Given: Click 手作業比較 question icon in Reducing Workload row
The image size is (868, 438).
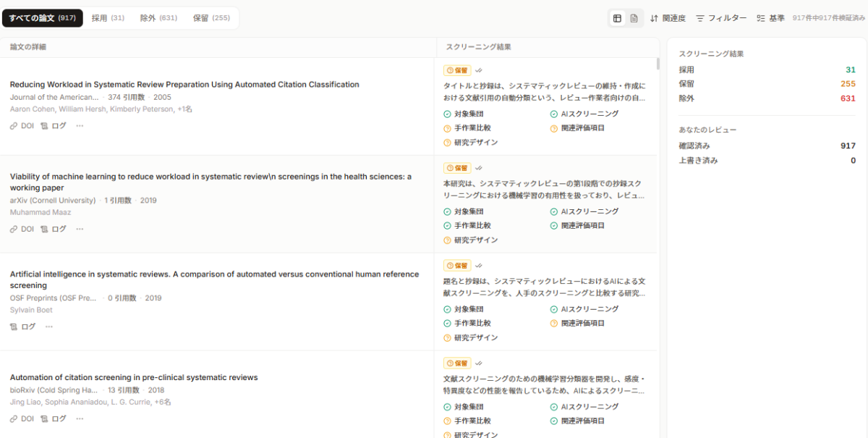Looking at the screenshot, I should 447,128.
